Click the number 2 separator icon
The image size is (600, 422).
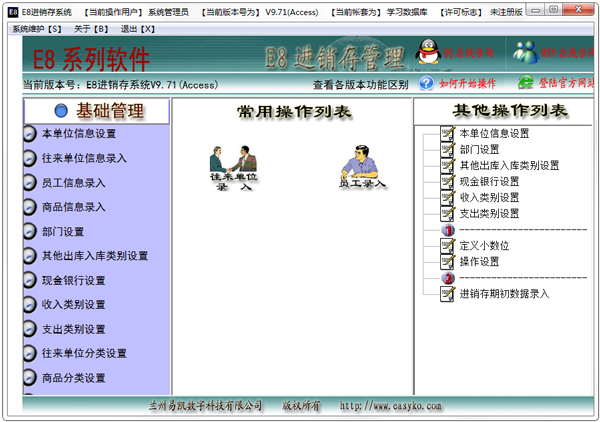[x=448, y=278]
